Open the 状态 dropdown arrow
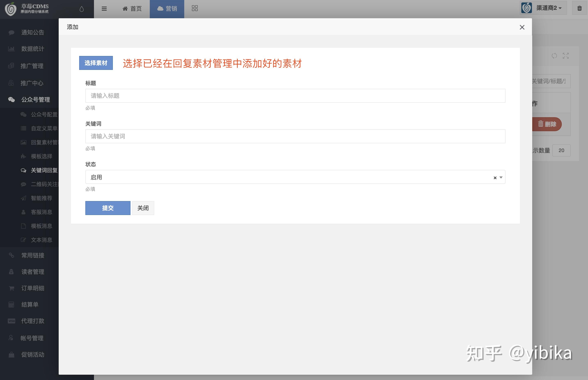 tap(501, 177)
